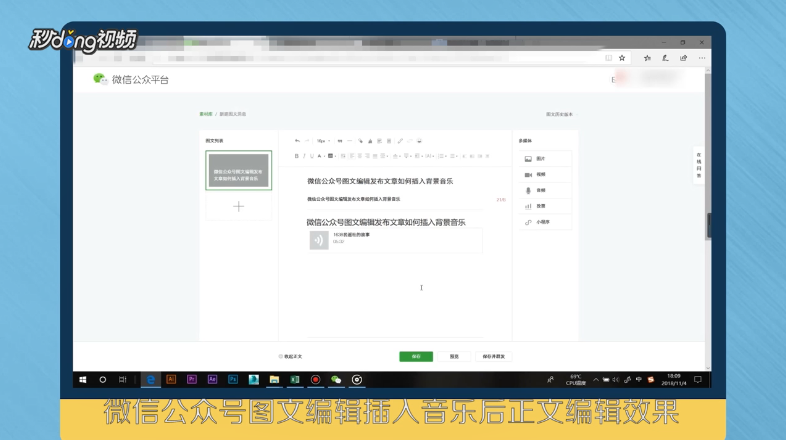Select the article thumbnail in 图文列表

point(239,170)
